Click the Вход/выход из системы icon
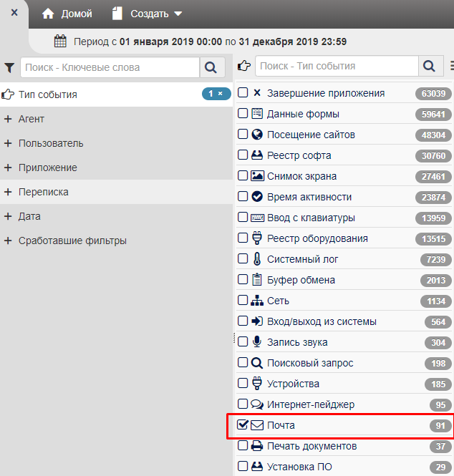Image resolution: width=454 pixels, height=476 pixels. (257, 321)
